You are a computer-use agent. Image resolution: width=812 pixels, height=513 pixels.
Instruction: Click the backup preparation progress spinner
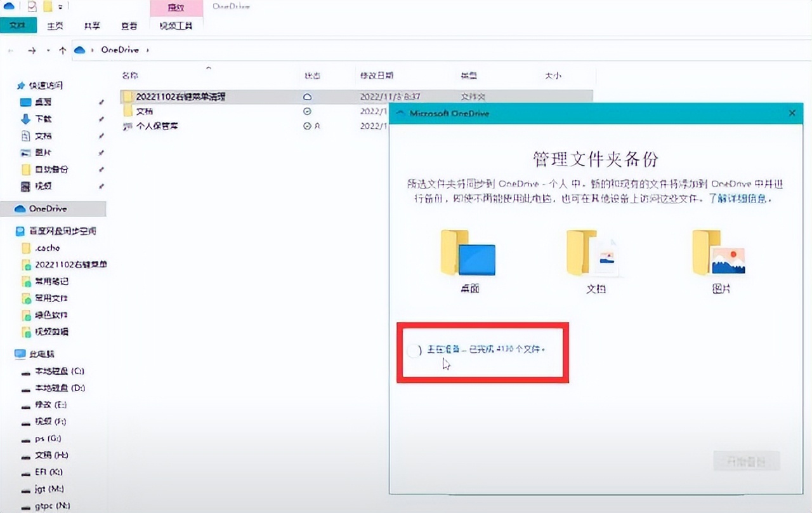413,350
